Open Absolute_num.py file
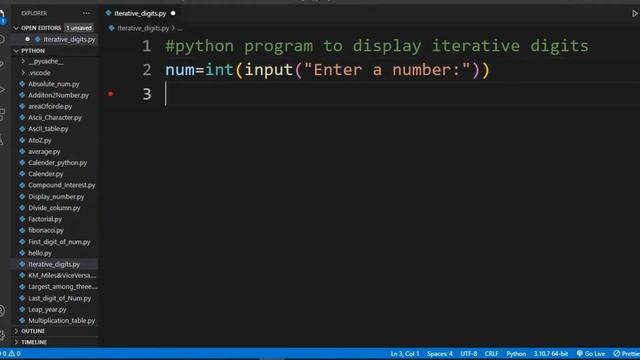Screen dimensions: 640x360 tap(53, 84)
